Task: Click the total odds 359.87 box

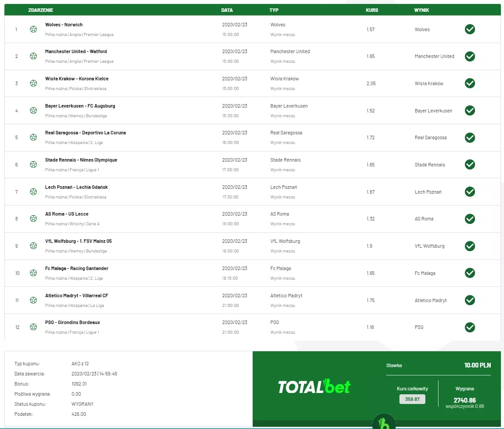Action: point(412,399)
